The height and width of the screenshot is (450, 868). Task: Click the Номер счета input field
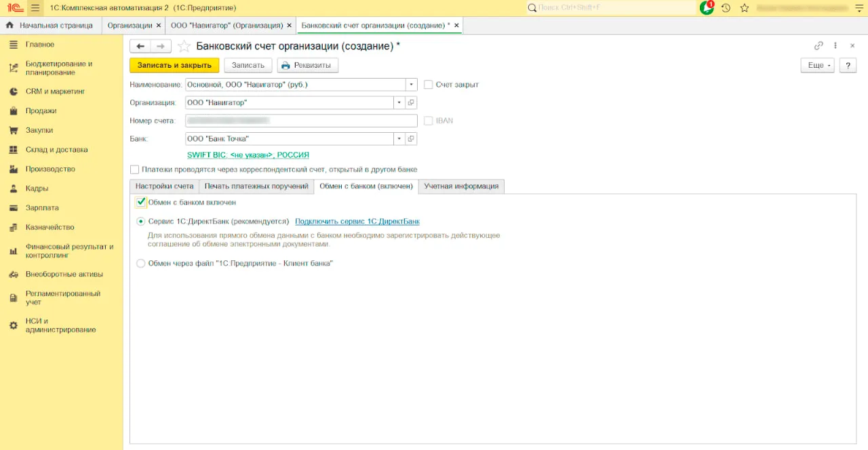[301, 121]
